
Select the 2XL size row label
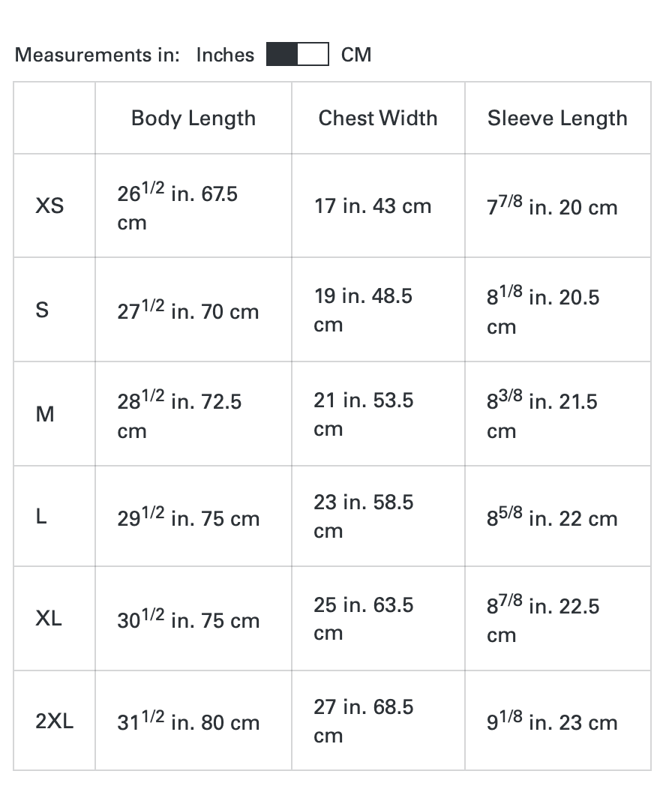54,721
